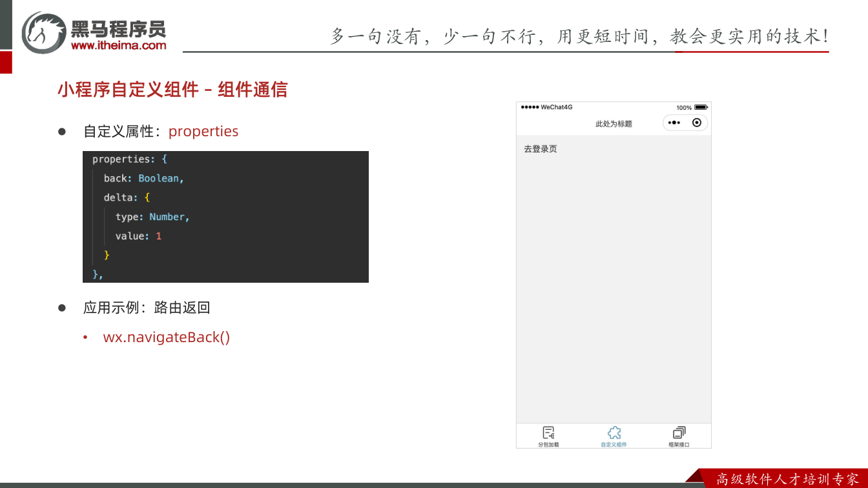The image size is (868, 488).
Task: Click the 100% battery percentage text
Action: click(684, 107)
